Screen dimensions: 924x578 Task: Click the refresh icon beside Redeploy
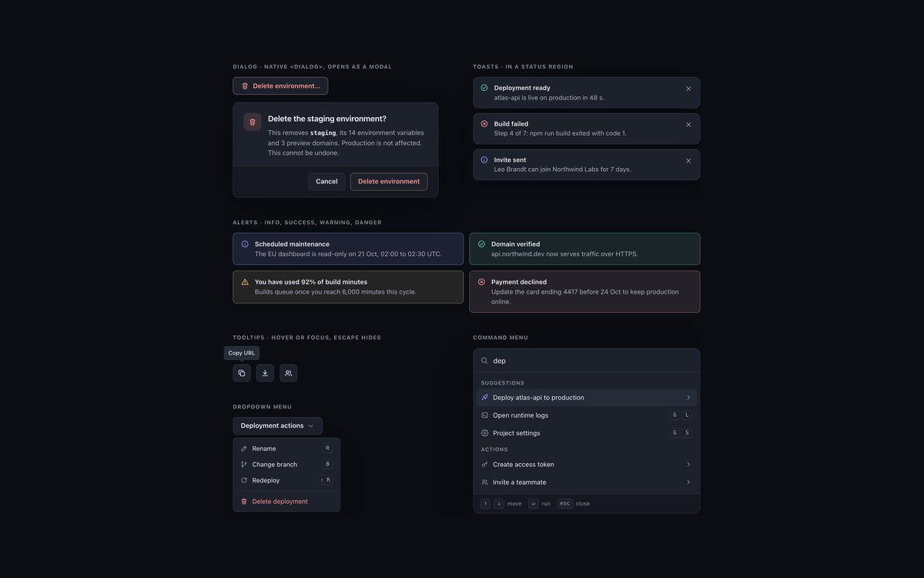[244, 480]
